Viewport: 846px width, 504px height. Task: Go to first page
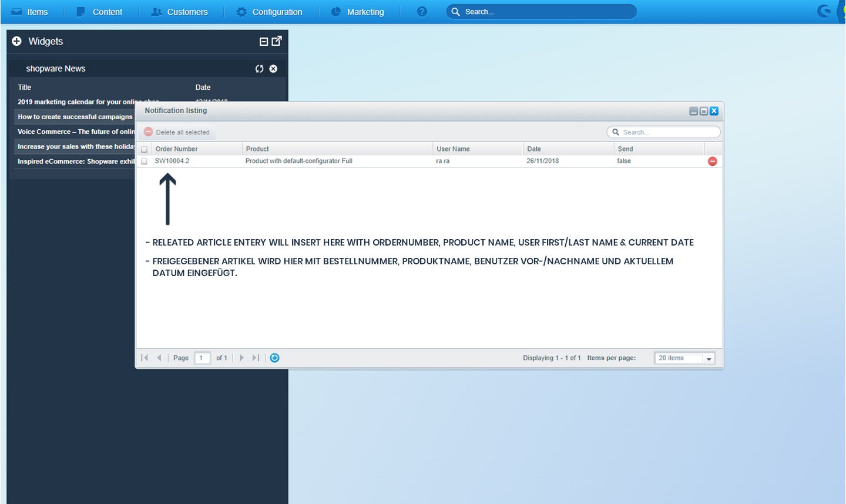pos(145,358)
